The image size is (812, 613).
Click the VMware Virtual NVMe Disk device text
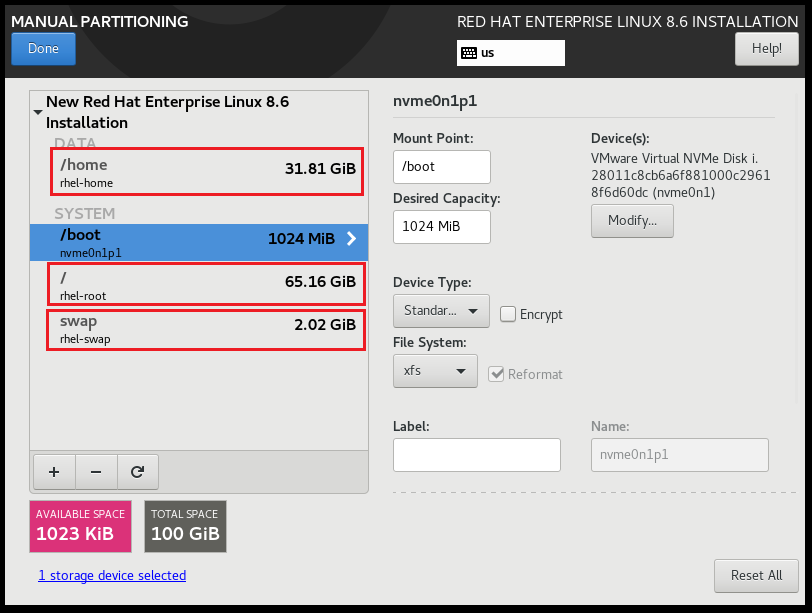[680, 175]
